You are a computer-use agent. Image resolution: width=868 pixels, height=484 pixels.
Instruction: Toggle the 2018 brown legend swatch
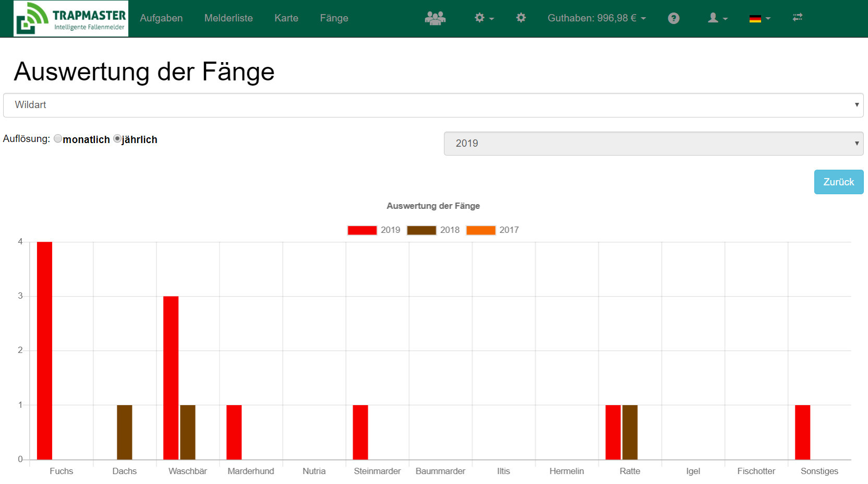coord(421,230)
